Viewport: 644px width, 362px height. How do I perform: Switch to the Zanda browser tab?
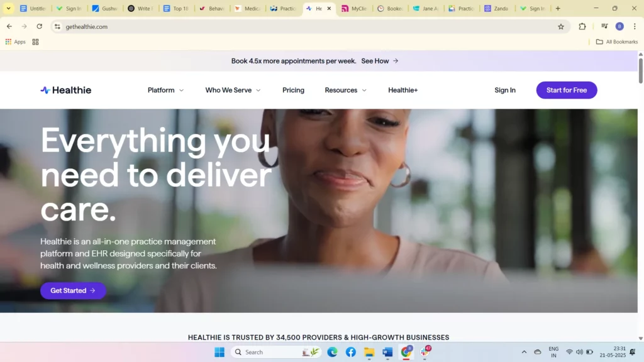[497, 9]
